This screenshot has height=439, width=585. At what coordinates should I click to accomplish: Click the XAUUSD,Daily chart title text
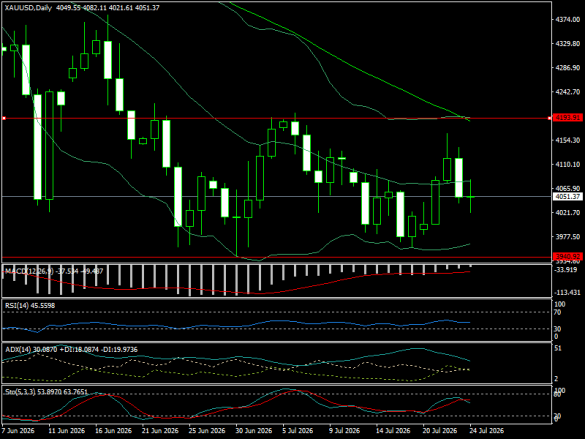click(x=28, y=7)
